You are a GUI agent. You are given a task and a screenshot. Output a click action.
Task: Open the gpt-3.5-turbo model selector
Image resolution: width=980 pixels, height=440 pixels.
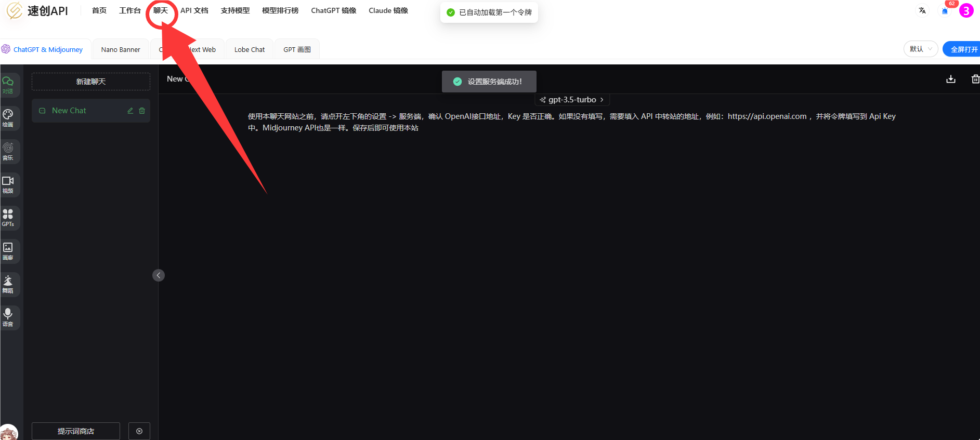pyautogui.click(x=572, y=100)
